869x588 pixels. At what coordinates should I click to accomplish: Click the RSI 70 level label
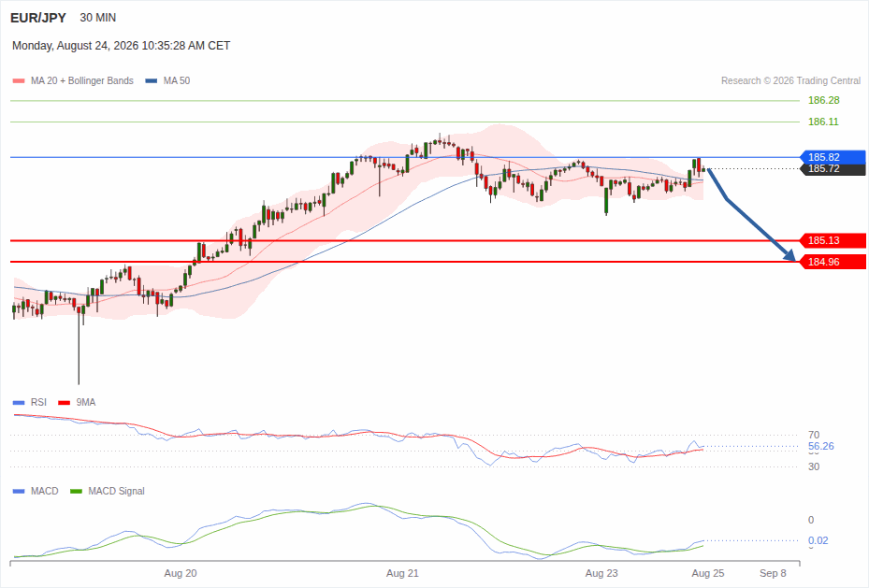click(814, 436)
